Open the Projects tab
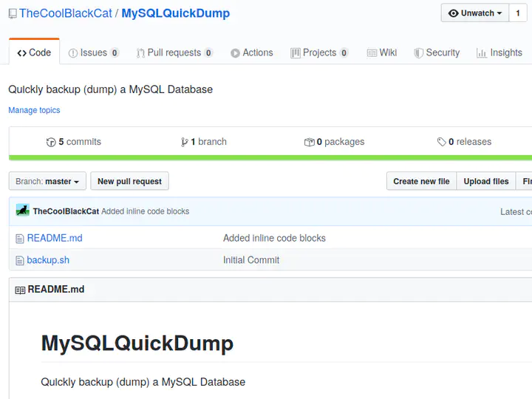532x399 pixels. coord(319,52)
